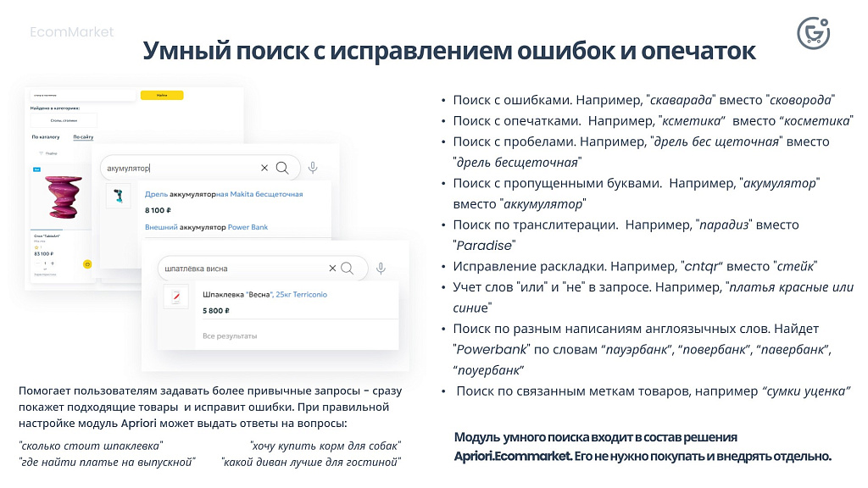This screenshot has height=488, width=868.
Task: Switch to the 'По каталогу' tab
Action: tap(46, 136)
